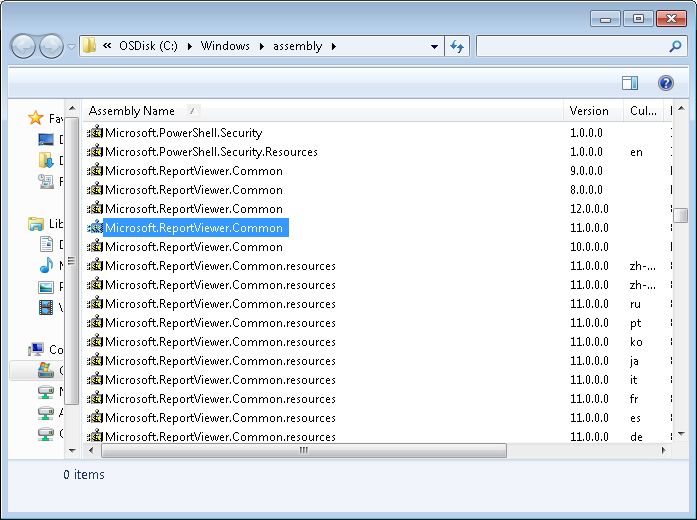
Task: Click horizontal scroll right arrow
Action: coord(663,450)
